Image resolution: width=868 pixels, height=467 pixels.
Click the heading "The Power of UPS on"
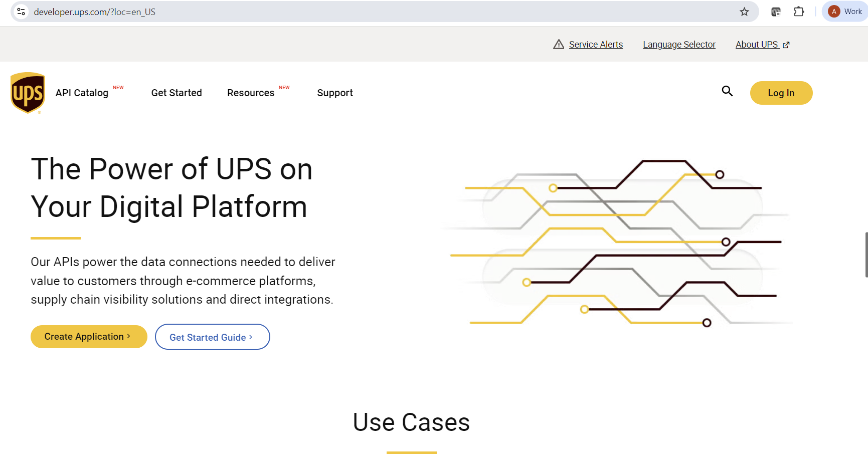[x=171, y=169]
